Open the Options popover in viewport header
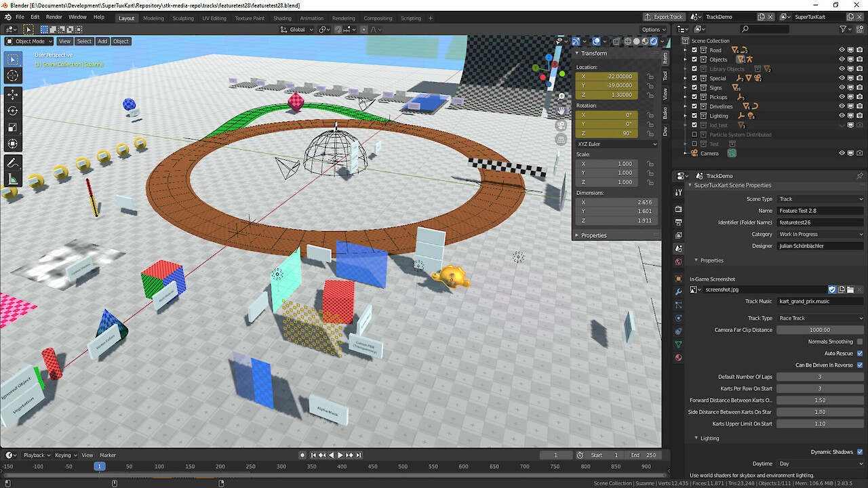868x488 pixels. pos(652,29)
